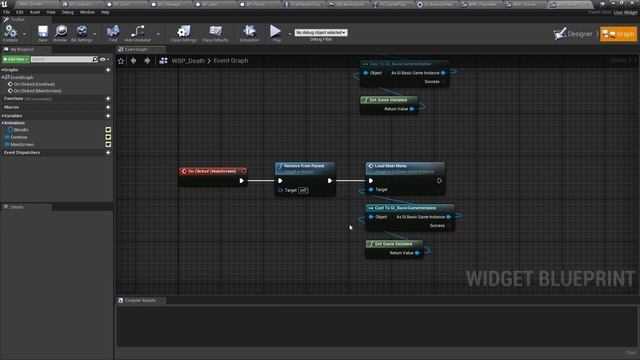
Task: Open the Asset menu
Action: coord(35,12)
